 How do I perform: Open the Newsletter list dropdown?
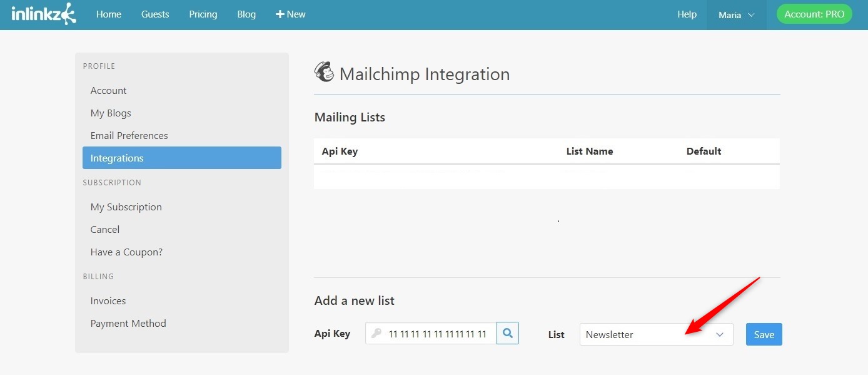[x=656, y=334]
